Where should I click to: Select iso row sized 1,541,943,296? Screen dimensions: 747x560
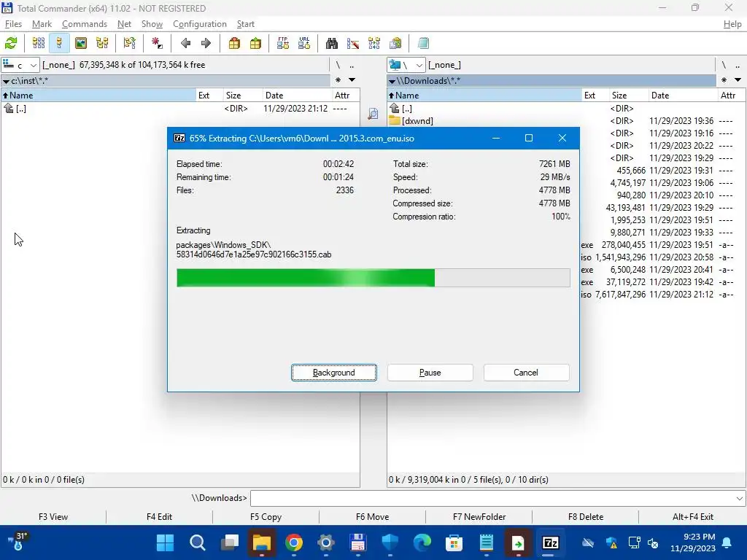coord(566,257)
